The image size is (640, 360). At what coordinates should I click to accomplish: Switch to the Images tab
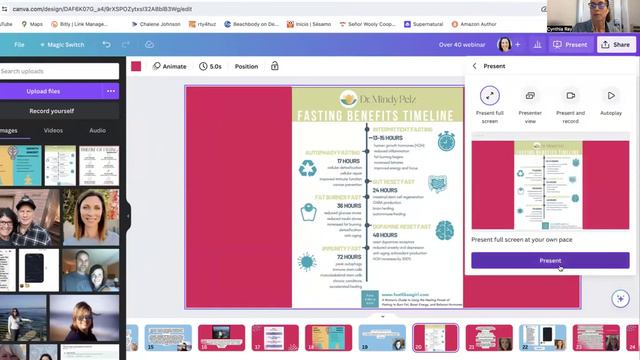pos(9,131)
